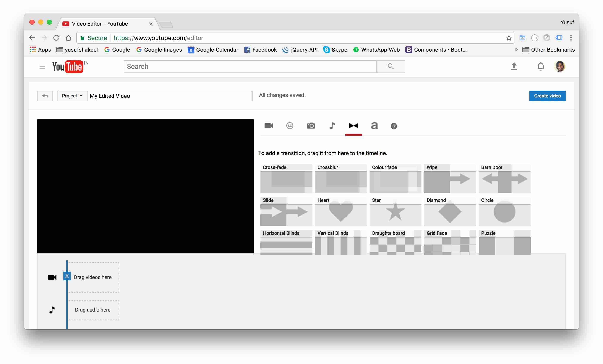The width and height of the screenshot is (603, 364).
Task: Select the music/audio tool icon
Action: coord(332,125)
